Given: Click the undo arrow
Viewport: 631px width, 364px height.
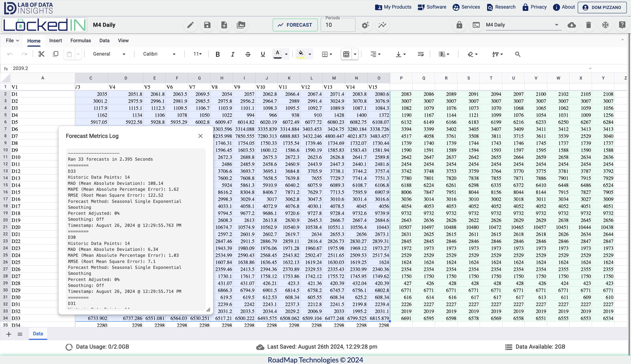Looking at the screenshot, I should tap(10, 54).
